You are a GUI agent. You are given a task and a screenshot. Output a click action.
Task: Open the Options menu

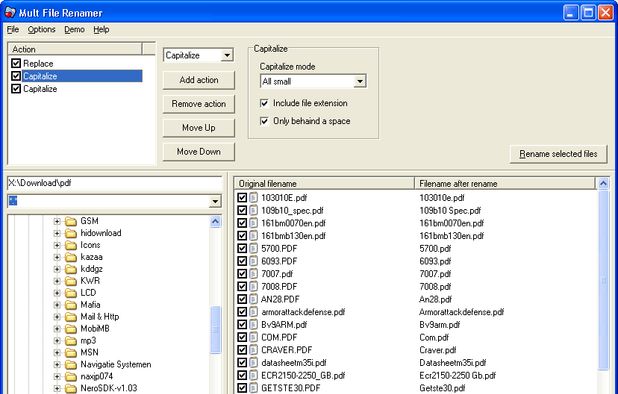point(41,30)
